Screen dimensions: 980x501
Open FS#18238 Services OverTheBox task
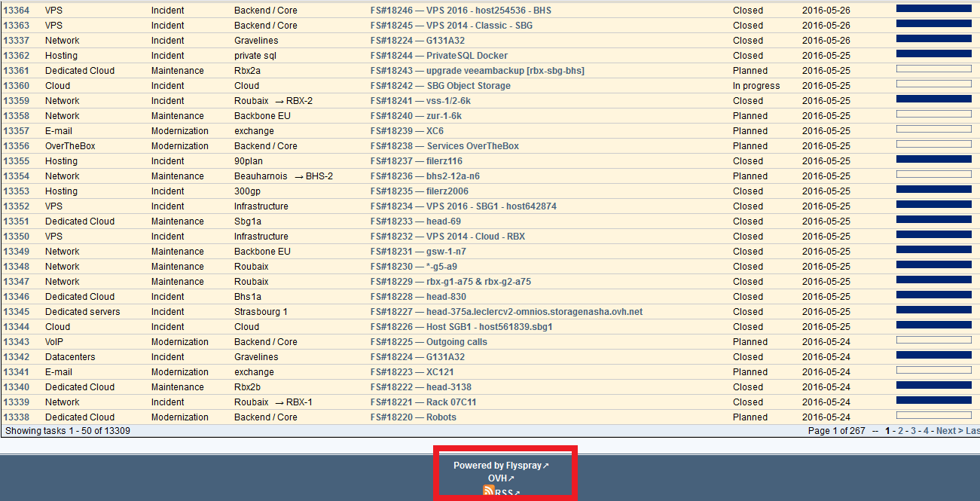click(444, 146)
